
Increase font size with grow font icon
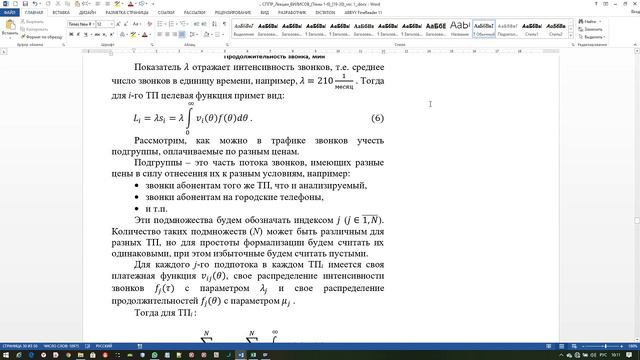pyautogui.click(x=118, y=24)
